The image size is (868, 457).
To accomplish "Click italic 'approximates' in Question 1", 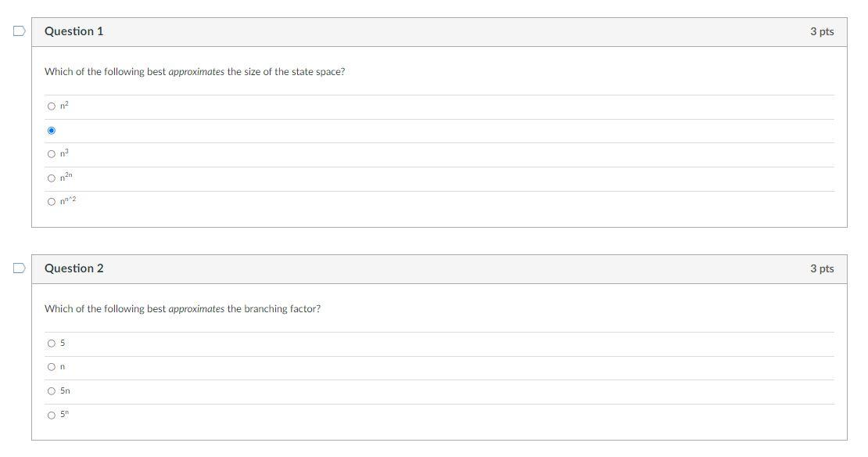I will coord(196,72).
